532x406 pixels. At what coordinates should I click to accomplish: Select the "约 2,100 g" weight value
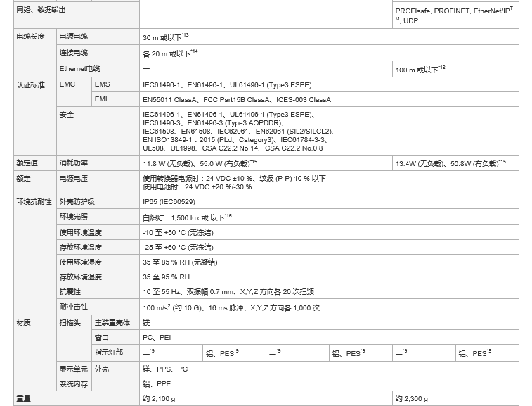click(159, 399)
